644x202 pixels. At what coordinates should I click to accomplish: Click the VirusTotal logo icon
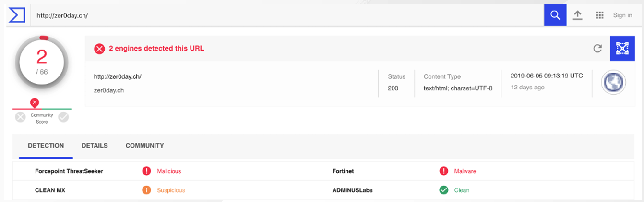click(x=16, y=15)
